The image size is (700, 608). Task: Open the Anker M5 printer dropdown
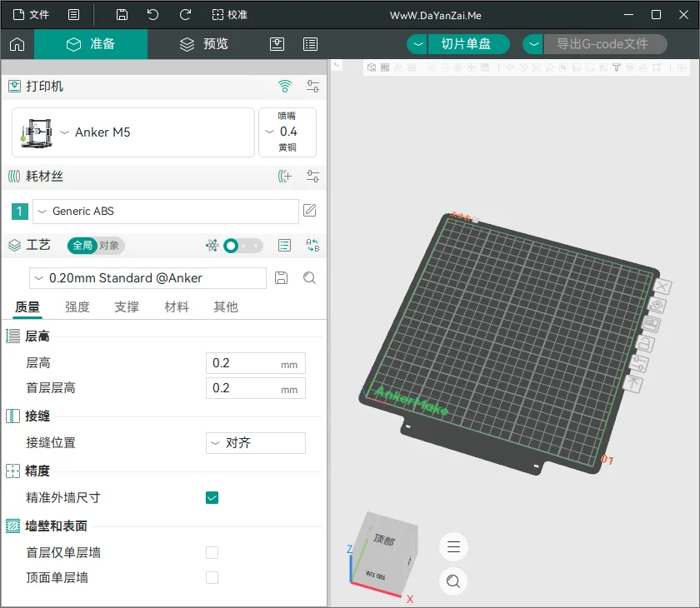[133, 132]
